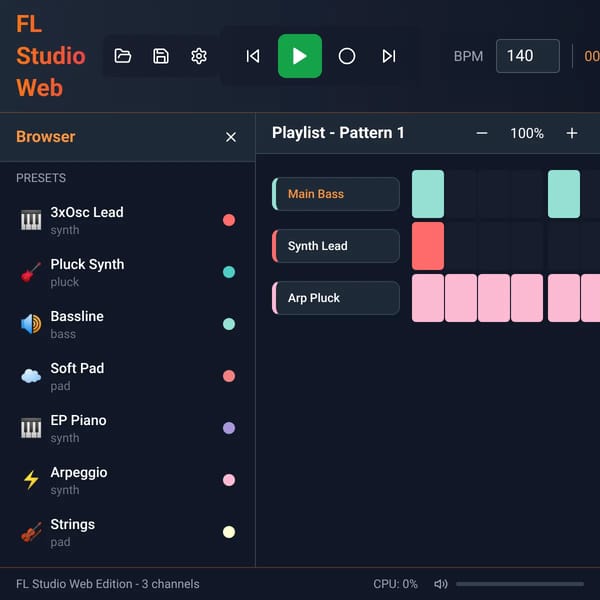Select the Soft Pad cloud icon
600x600 pixels.
(31, 376)
